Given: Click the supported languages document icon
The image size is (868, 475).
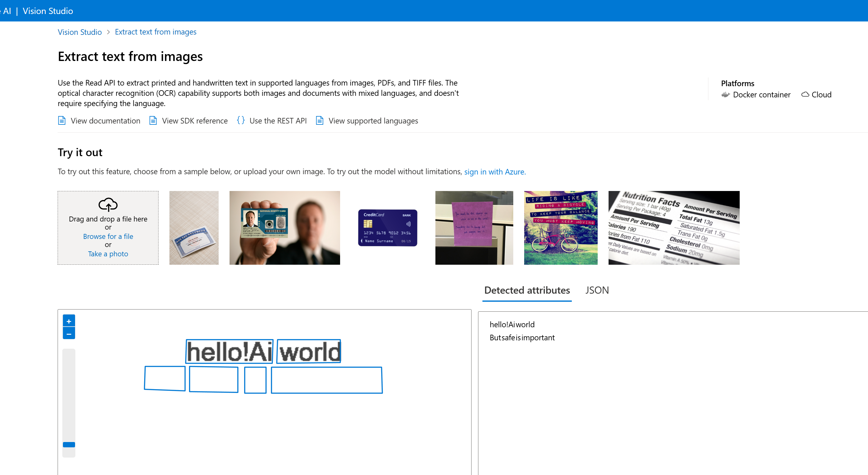Looking at the screenshot, I should click(x=320, y=120).
